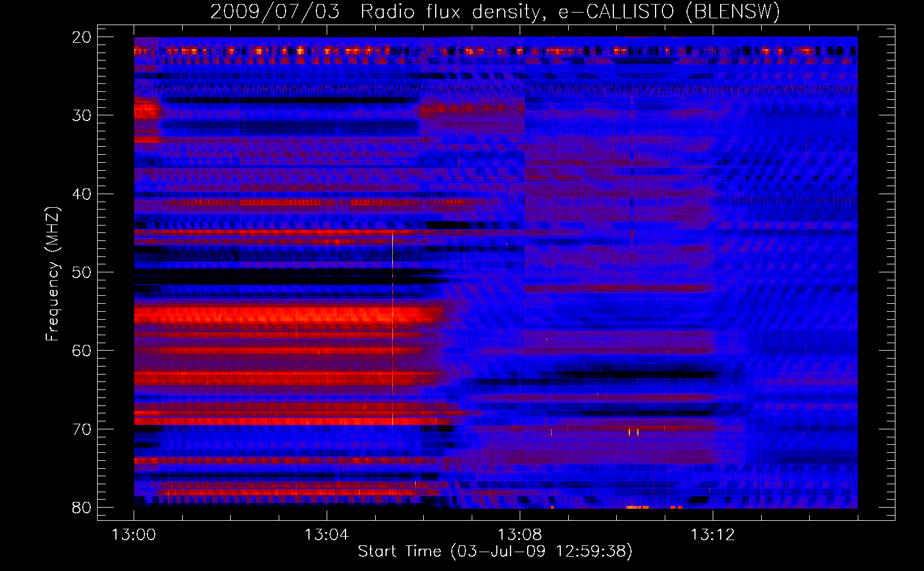Click the 60 frequency tick label
This screenshot has width=924, height=571.
[82, 351]
